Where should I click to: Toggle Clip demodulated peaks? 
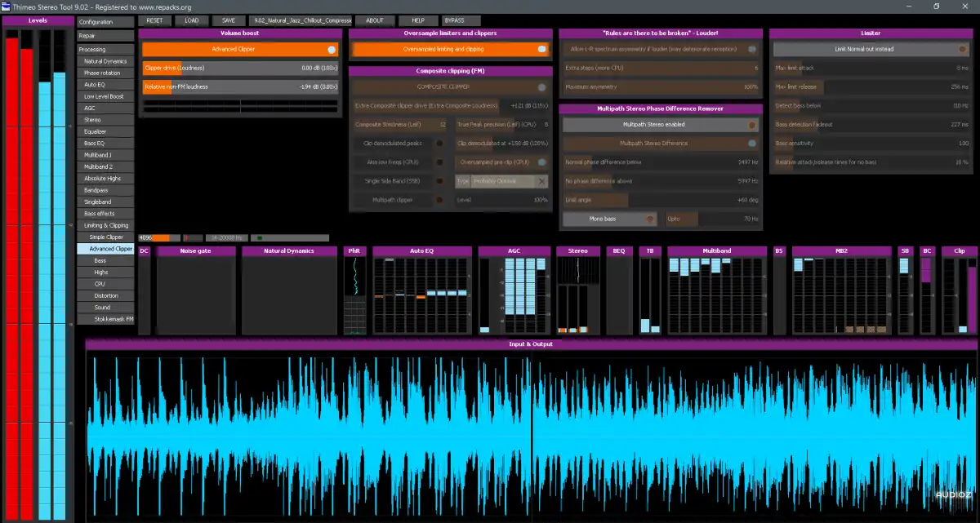pyautogui.click(x=439, y=144)
